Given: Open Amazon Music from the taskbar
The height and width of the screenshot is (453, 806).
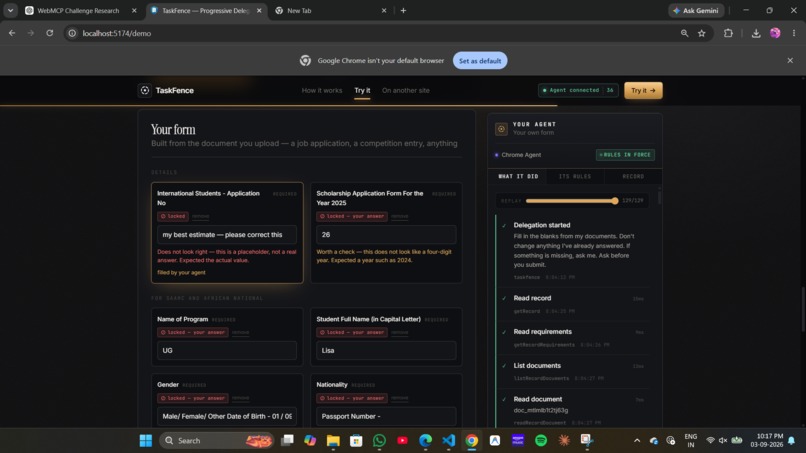Looking at the screenshot, I should click(518, 441).
